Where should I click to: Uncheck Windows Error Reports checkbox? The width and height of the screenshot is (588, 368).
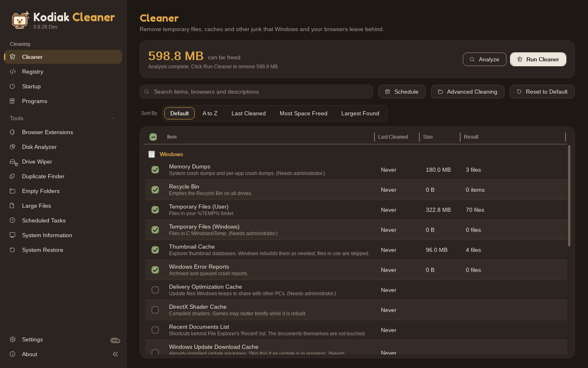point(155,270)
